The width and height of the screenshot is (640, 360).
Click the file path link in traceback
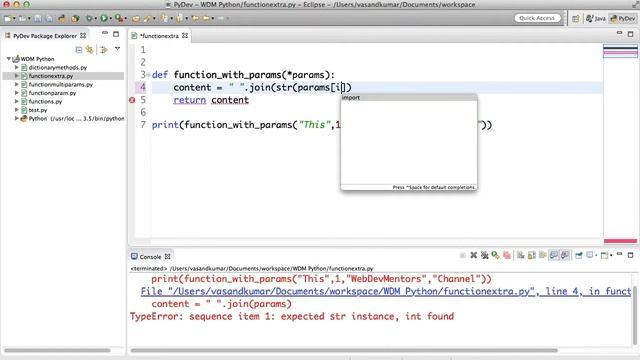[386, 291]
